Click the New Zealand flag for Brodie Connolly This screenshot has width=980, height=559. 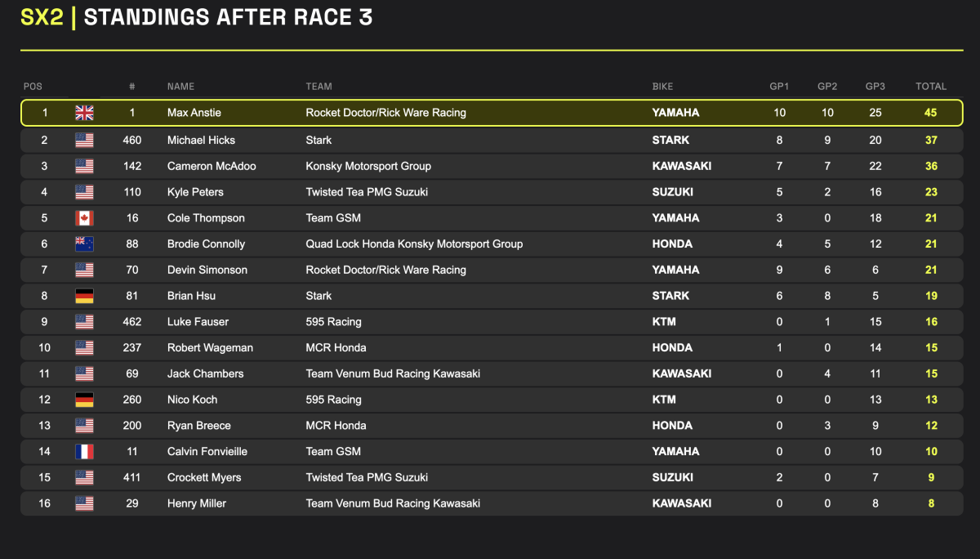pos(84,244)
